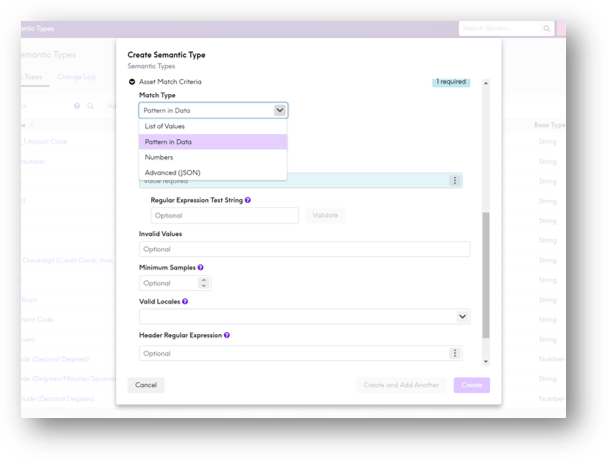The image size is (608, 460).
Task: Click the background list search help icon
Action: click(77, 106)
